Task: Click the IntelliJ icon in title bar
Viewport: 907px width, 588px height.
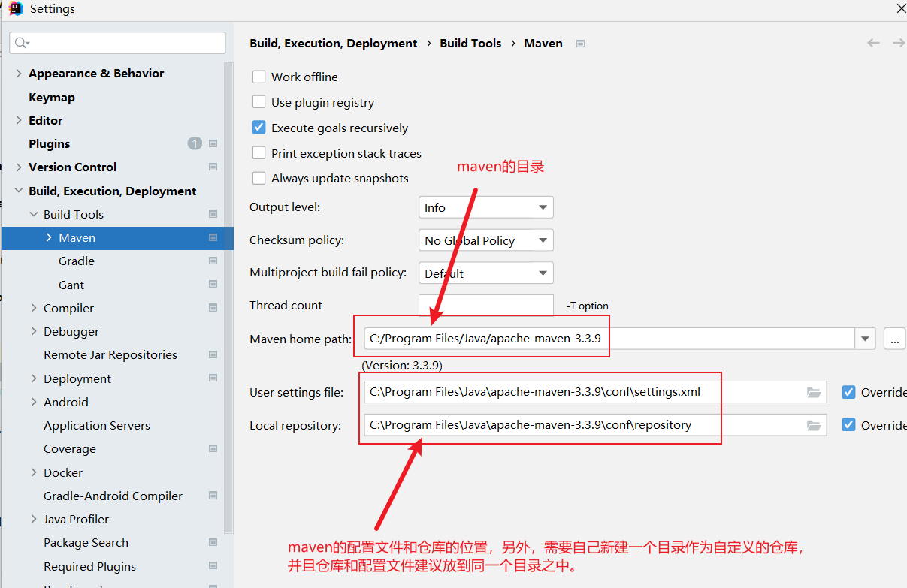Action: pos(16,9)
